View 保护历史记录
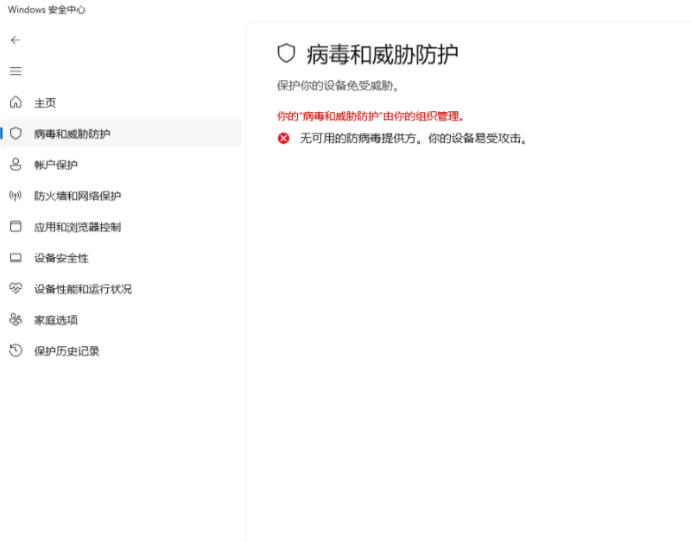Image resolution: width=692 pixels, height=542 pixels. [x=121, y=351]
